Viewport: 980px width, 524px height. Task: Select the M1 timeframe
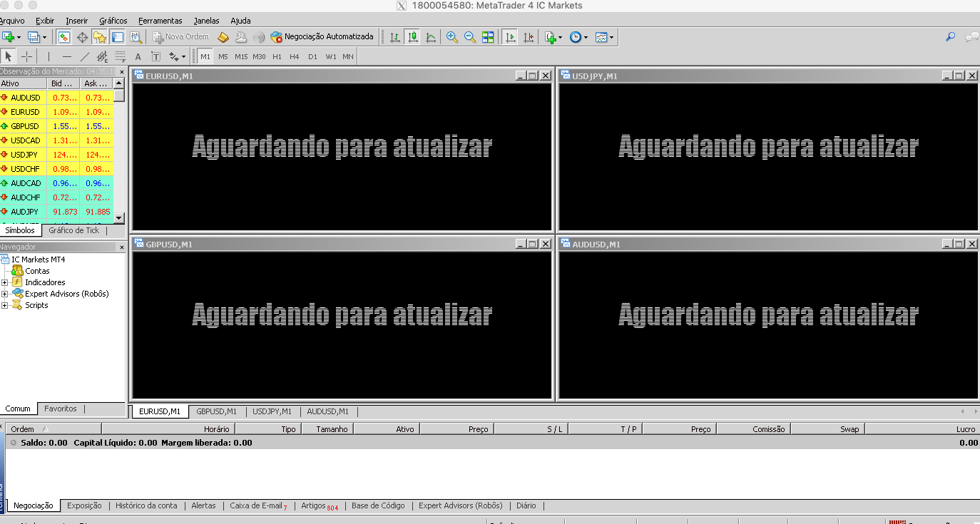(x=205, y=56)
